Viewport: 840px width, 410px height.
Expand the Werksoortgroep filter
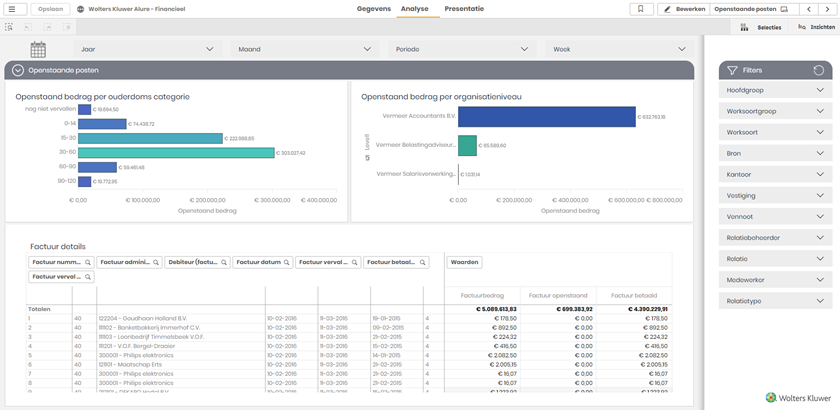(x=775, y=111)
